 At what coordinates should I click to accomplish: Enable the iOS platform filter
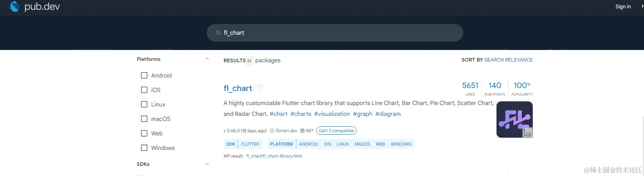pos(144,90)
